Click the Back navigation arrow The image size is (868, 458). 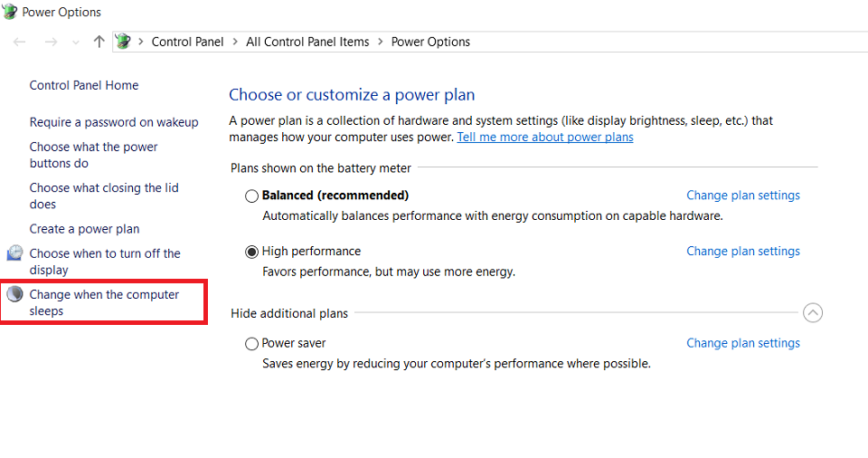19,42
